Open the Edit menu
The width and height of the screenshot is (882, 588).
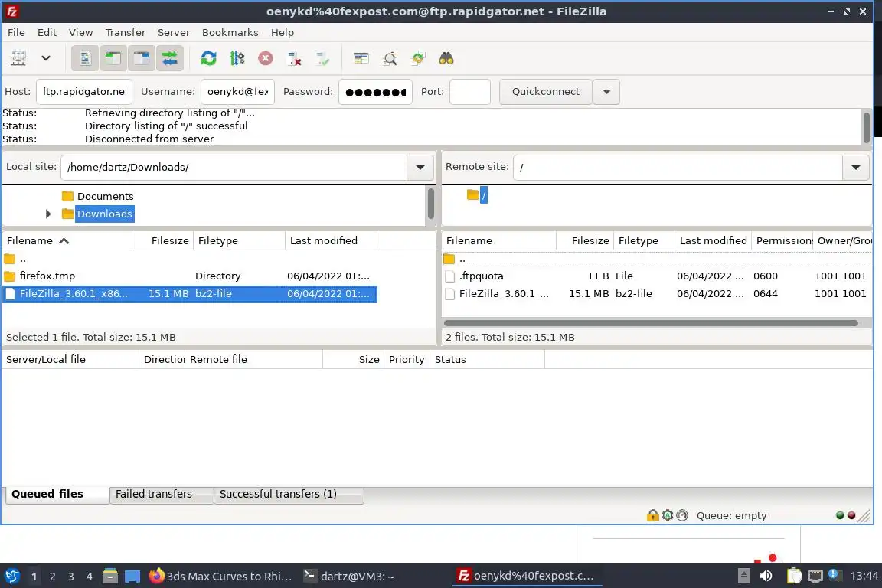[x=47, y=33]
